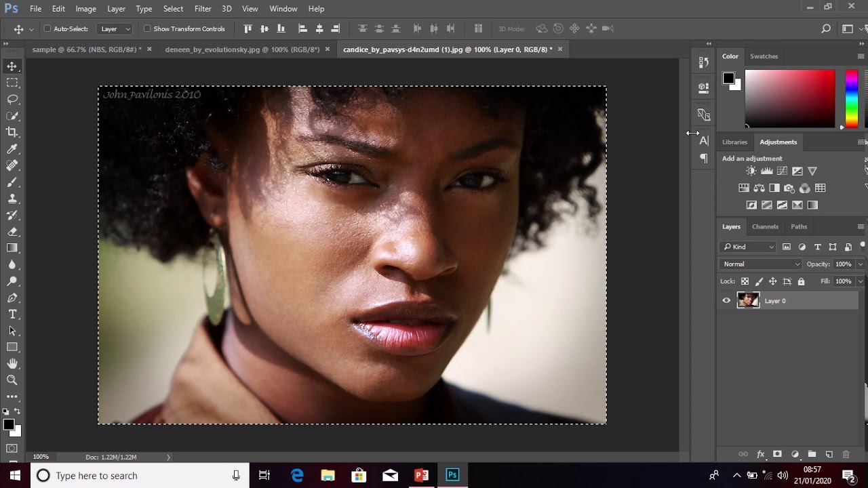Viewport: 868px width, 488px height.
Task: Create a new layer group
Action: click(812, 454)
